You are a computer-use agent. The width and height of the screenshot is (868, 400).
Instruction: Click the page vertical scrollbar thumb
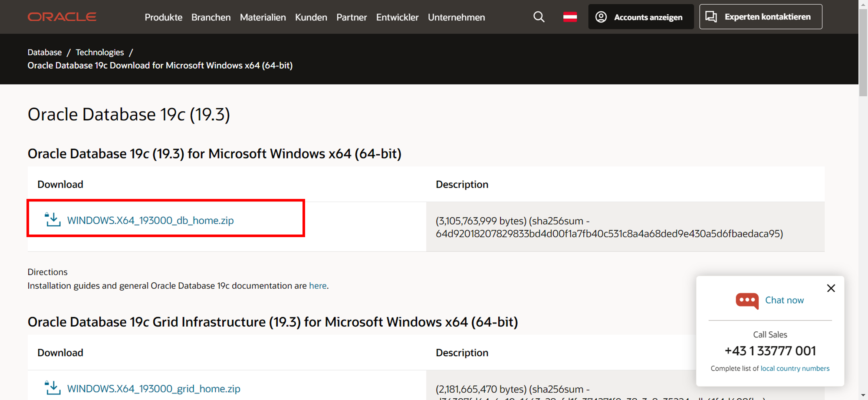coord(863,52)
